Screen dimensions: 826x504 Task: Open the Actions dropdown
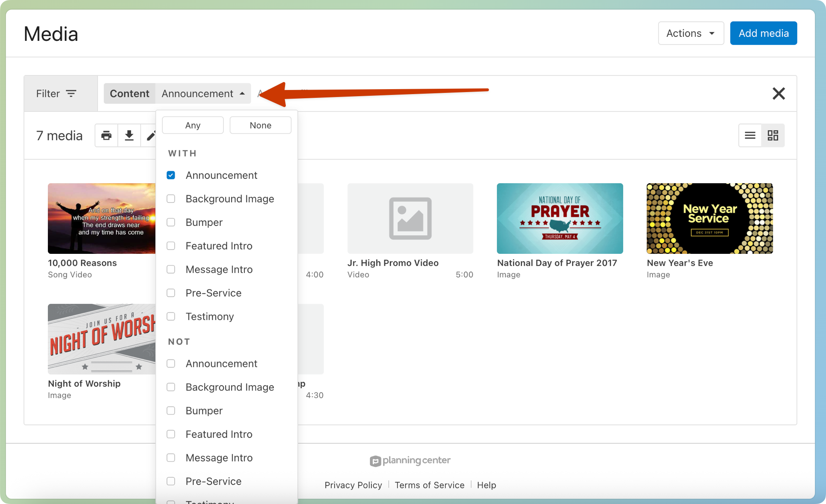691,33
